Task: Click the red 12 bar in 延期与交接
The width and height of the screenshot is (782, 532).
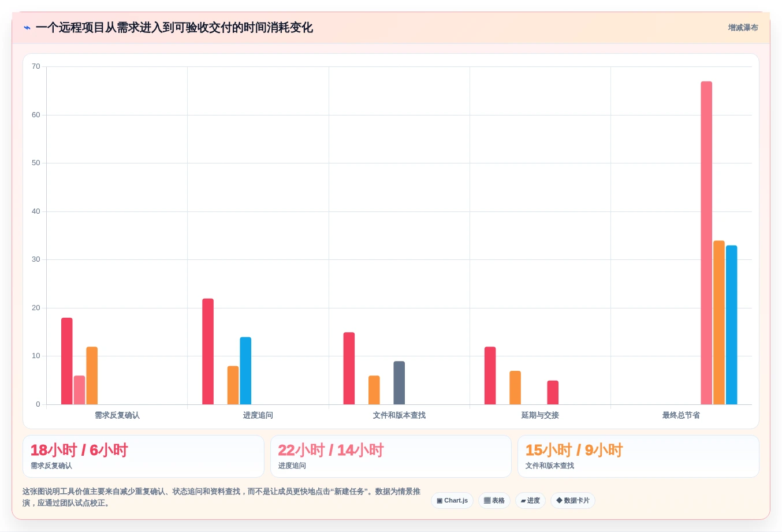Action: point(490,375)
